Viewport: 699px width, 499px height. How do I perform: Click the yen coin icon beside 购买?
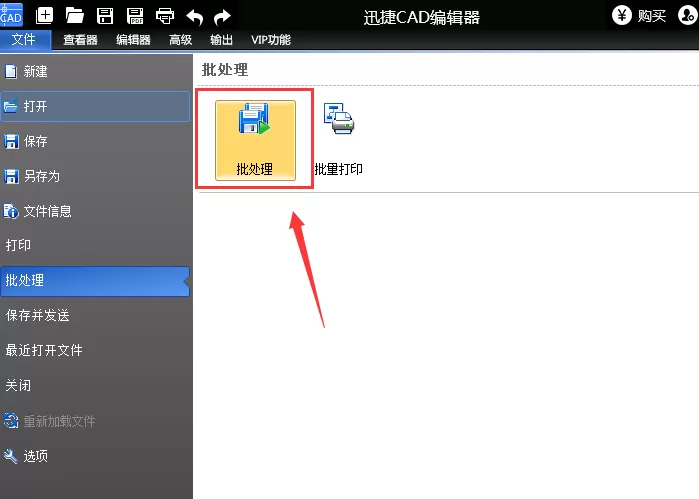[x=621, y=16]
